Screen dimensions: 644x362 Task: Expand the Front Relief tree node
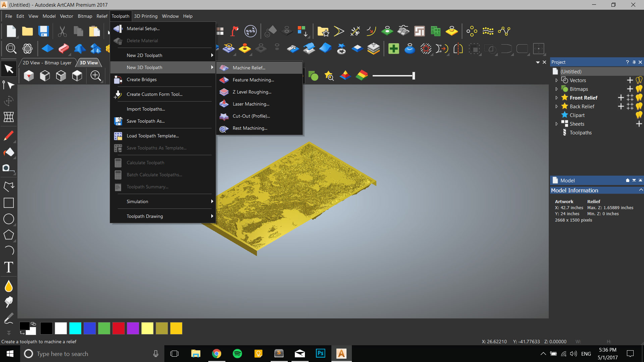(x=556, y=98)
